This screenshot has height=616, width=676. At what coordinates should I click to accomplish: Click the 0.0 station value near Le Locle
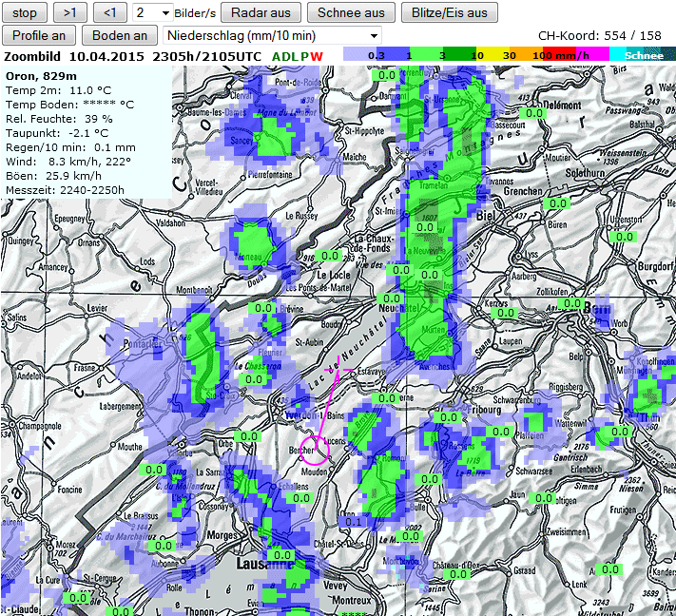329,256
